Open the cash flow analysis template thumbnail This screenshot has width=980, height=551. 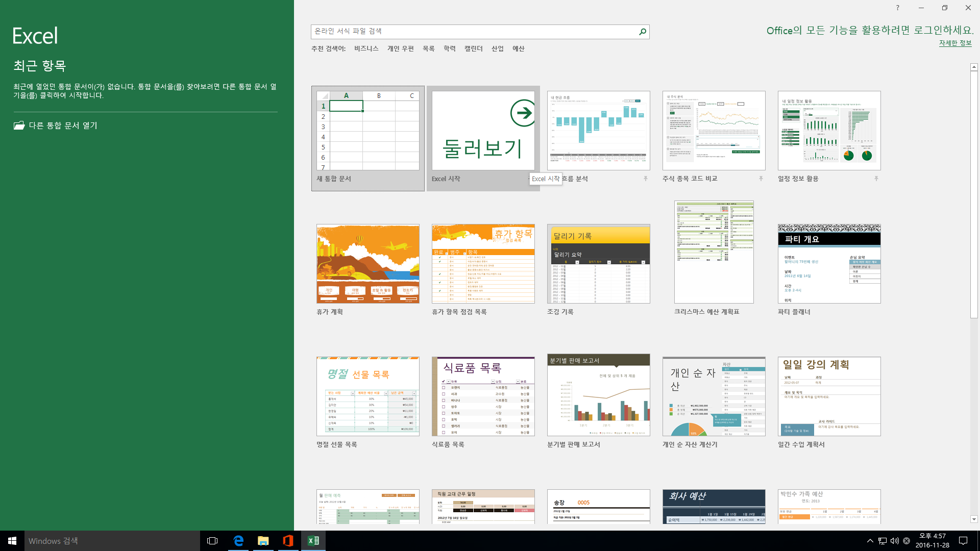tap(599, 131)
